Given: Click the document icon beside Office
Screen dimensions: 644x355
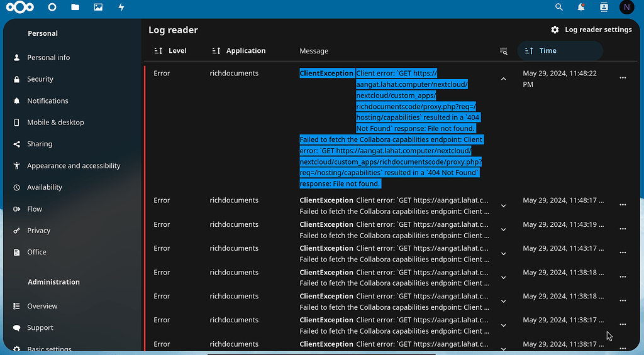Looking at the screenshot, I should point(16,252).
